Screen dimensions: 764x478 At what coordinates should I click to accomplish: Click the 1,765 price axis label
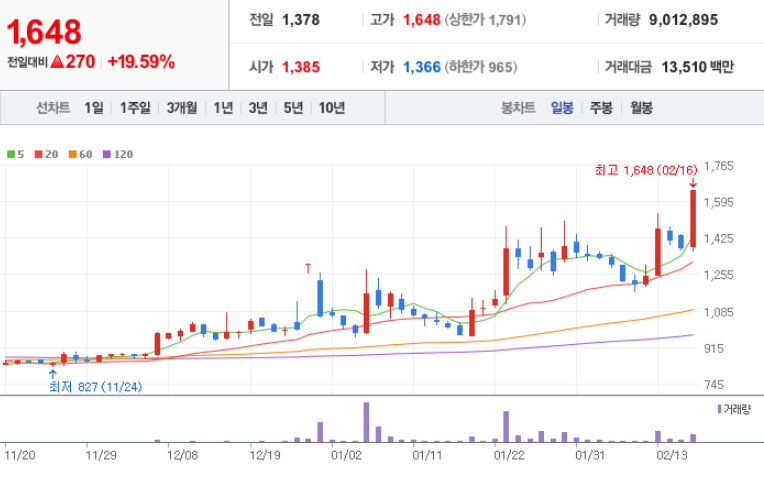coord(719,166)
